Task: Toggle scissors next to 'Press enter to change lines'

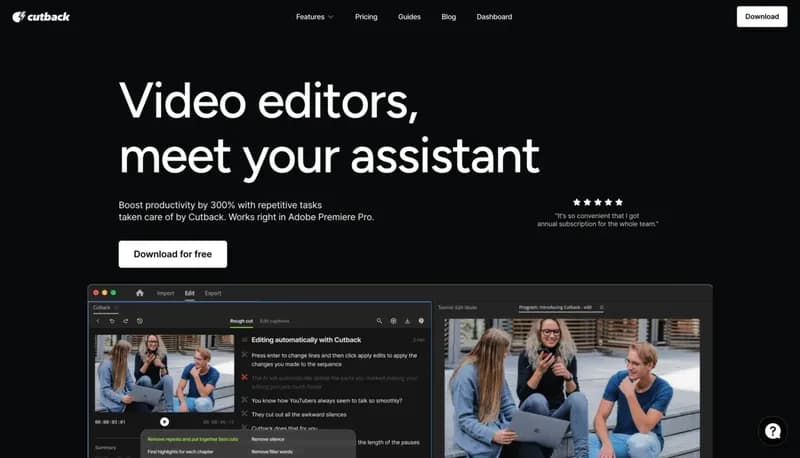Action: pos(244,355)
